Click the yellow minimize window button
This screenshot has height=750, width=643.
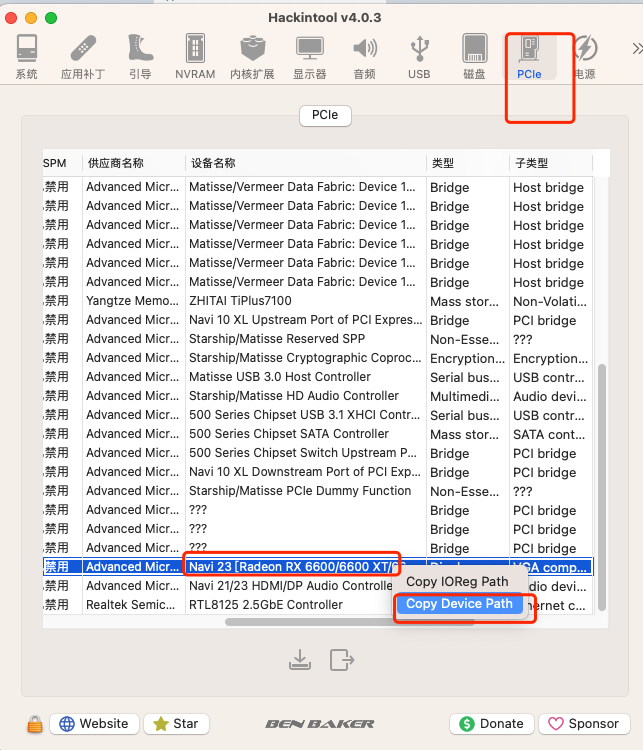(31, 18)
